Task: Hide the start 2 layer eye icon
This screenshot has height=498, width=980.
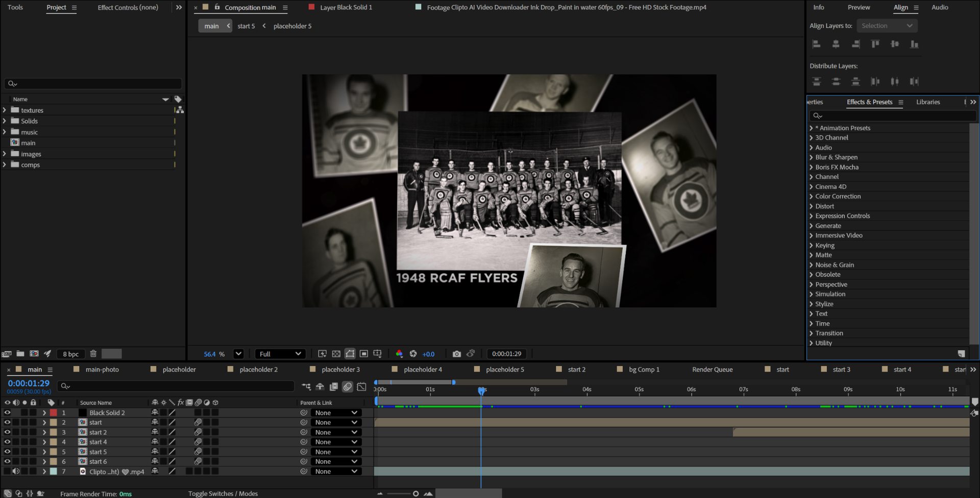Action: coord(7,432)
